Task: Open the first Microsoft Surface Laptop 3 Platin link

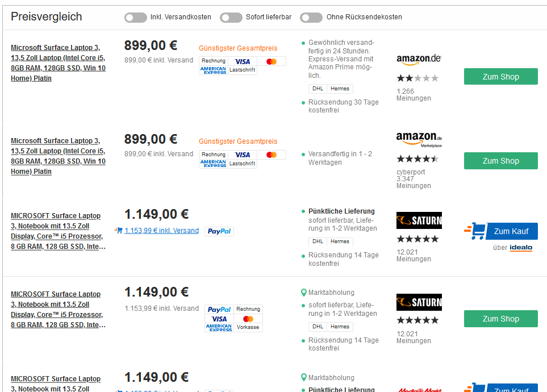Action: pos(58,63)
